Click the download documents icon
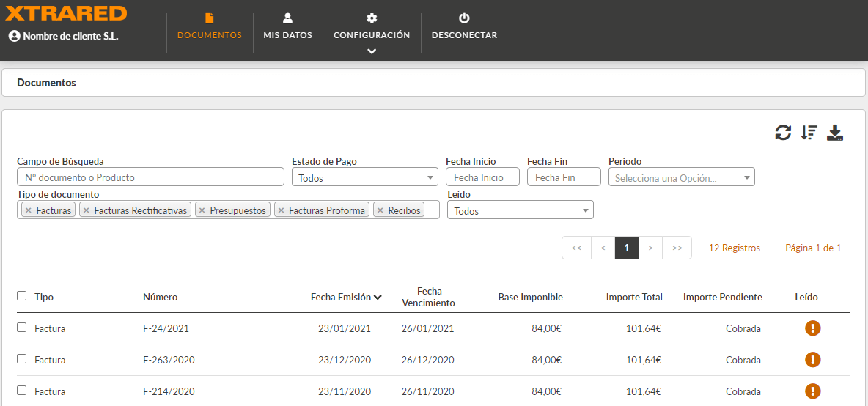The image size is (868, 406). (835, 133)
